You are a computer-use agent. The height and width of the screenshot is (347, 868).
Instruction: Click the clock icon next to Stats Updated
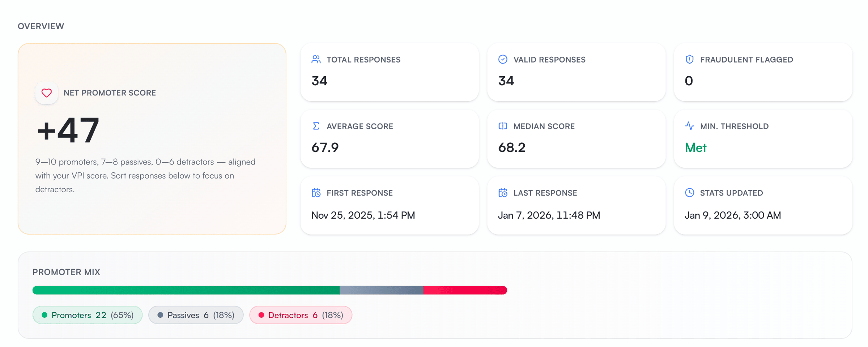[689, 193]
